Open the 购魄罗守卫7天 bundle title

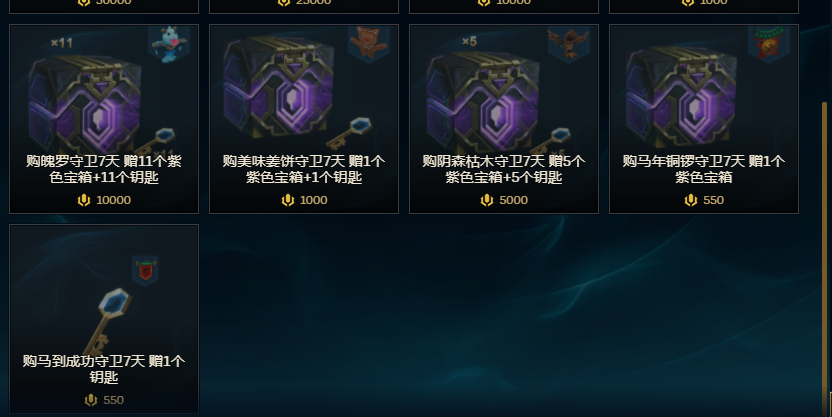pyautogui.click(x=104, y=169)
